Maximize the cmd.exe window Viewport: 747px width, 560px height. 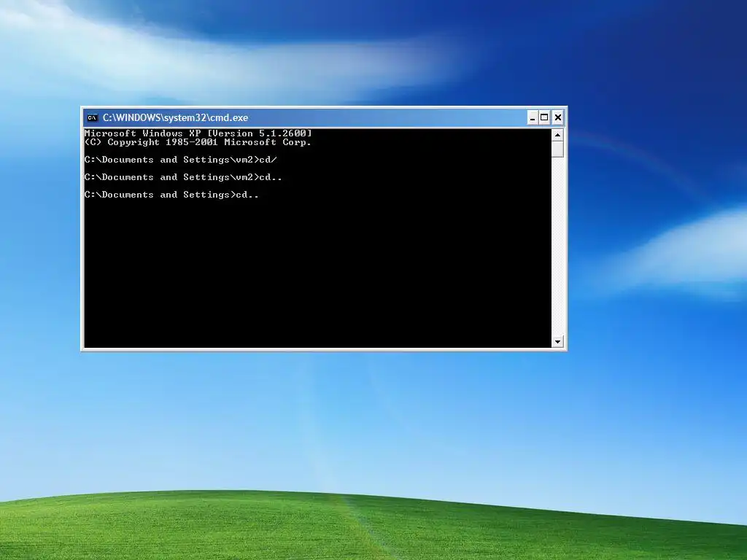pyautogui.click(x=544, y=117)
